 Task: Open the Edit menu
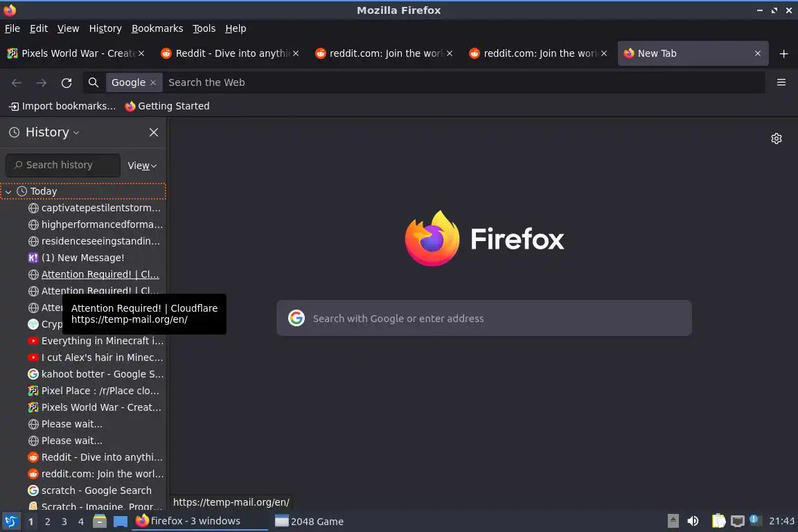(x=39, y=28)
